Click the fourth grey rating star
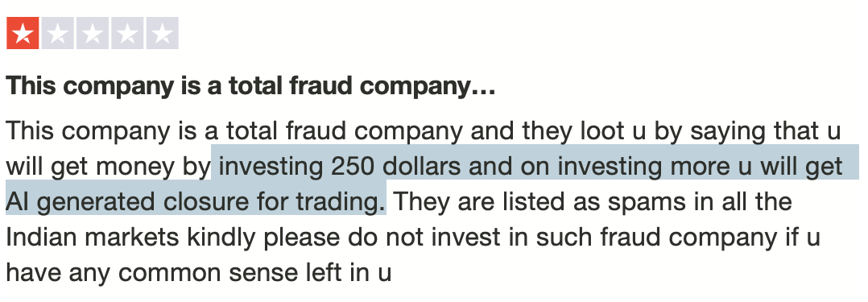 [127, 33]
